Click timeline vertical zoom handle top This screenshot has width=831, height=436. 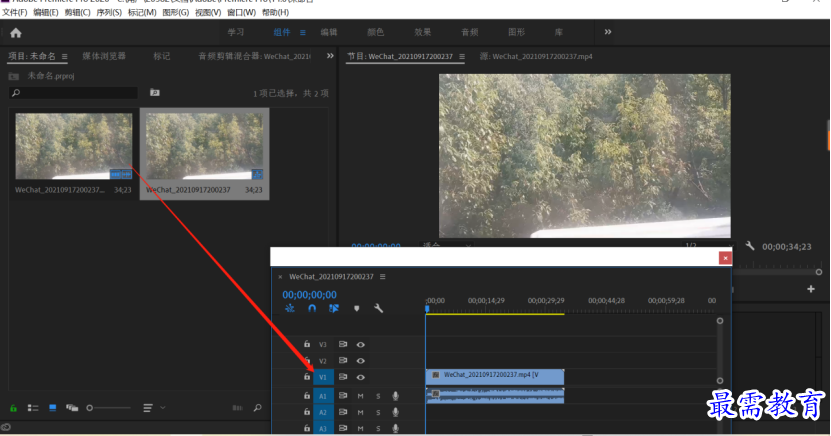(720, 321)
